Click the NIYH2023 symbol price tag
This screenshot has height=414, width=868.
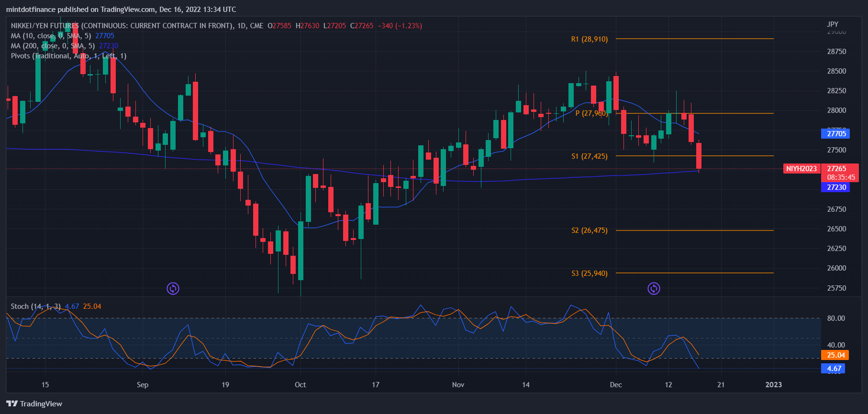(x=801, y=169)
